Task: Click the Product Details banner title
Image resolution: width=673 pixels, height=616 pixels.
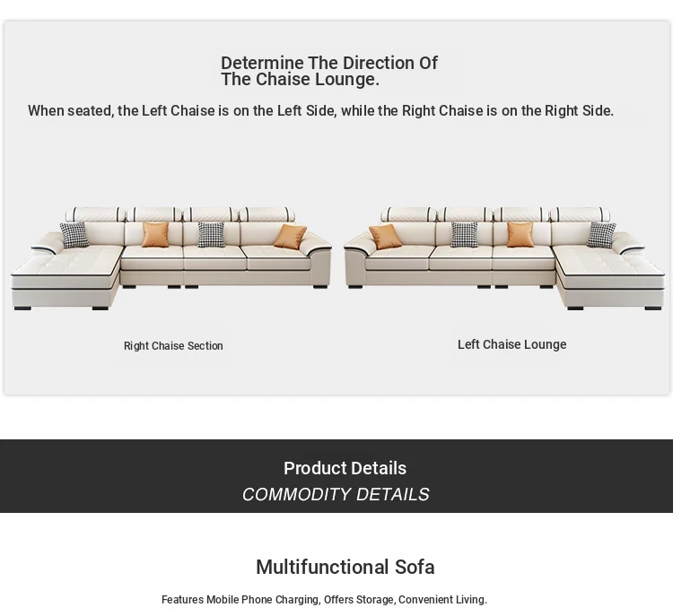Action: [x=345, y=468]
